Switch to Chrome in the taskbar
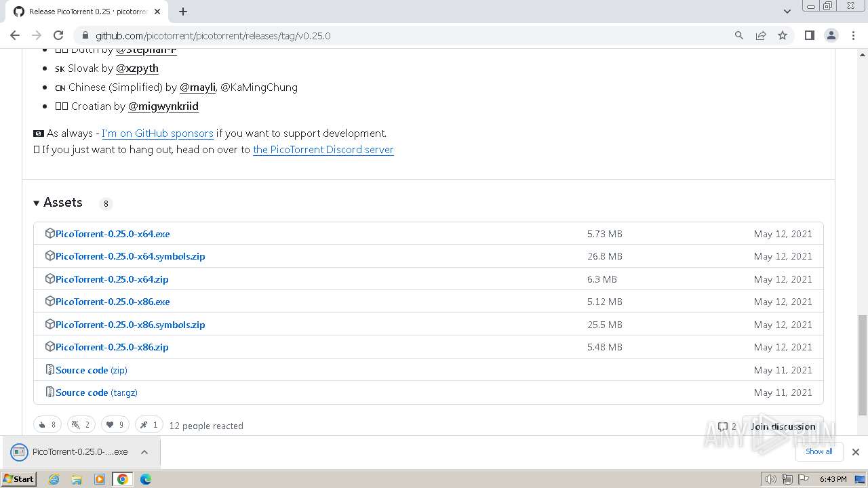Viewport: 868px width, 488px height. [x=123, y=479]
